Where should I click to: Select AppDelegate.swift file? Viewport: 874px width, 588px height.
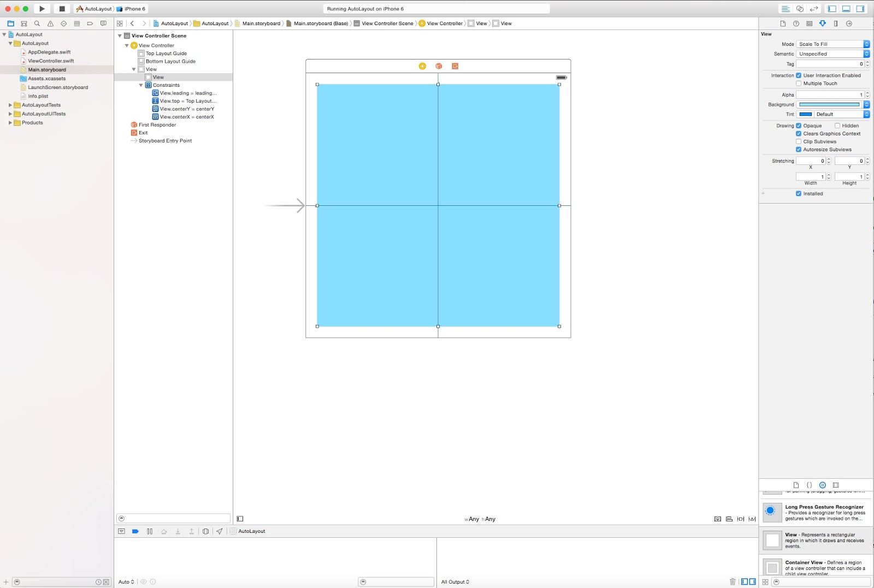pos(49,52)
